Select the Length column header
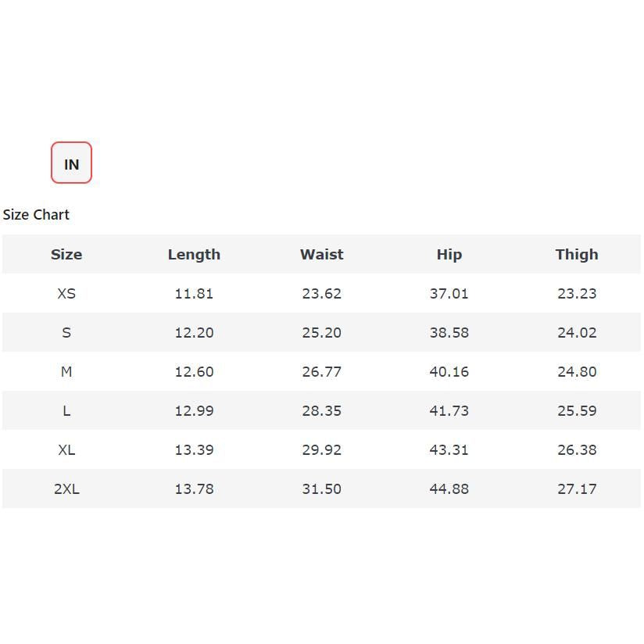The height and width of the screenshot is (644, 644). 194,255
